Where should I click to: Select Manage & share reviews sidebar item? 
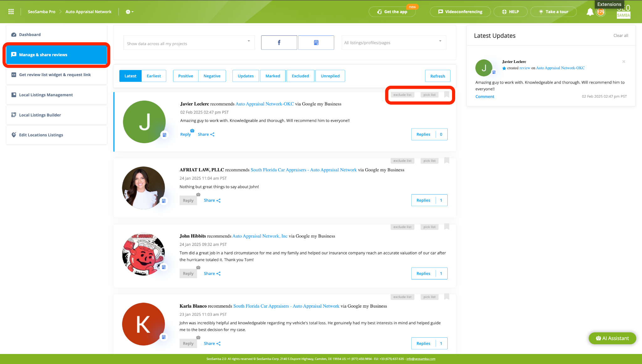(x=57, y=55)
